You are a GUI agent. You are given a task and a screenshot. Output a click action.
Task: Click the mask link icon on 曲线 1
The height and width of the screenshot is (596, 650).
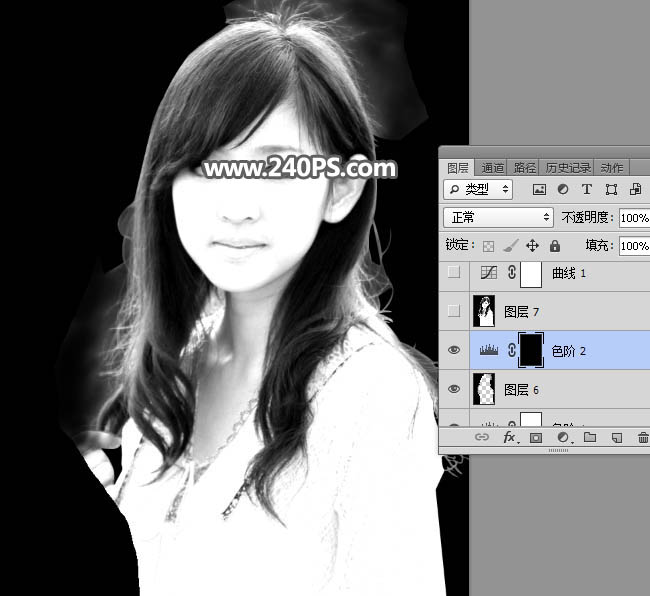tap(512, 273)
